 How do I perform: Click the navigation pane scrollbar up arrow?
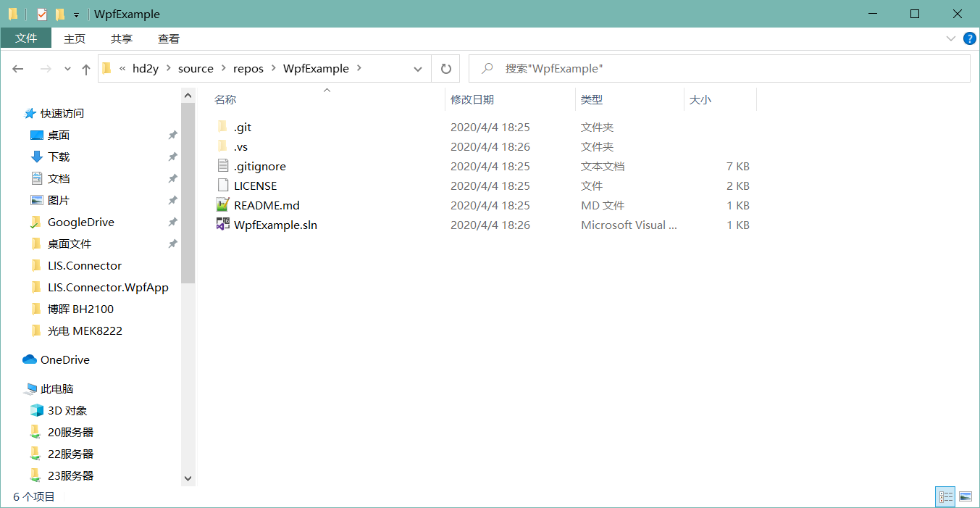pos(188,95)
